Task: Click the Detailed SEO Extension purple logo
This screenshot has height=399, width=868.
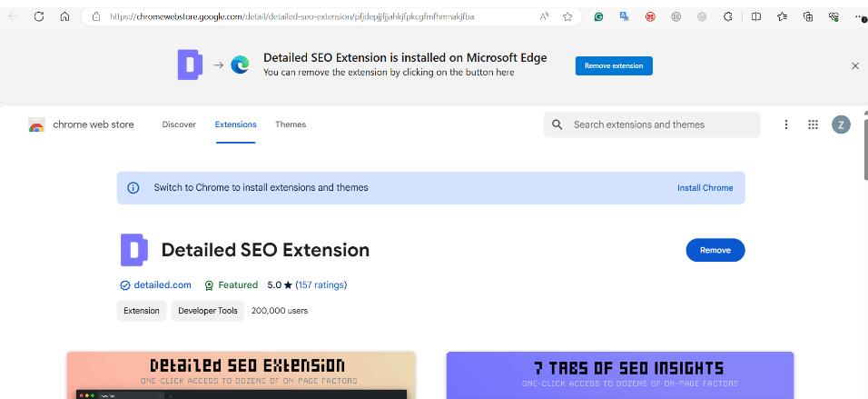Action: 134,250
